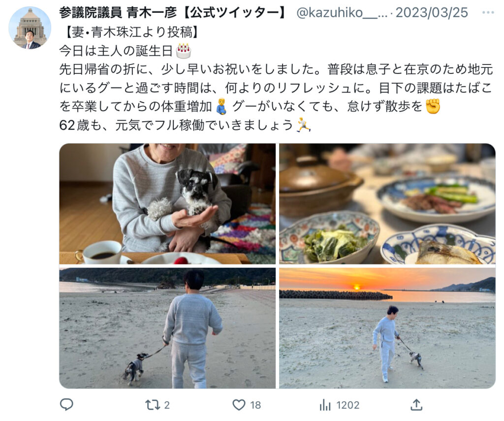Open the @kazuhiko handle link
Screen dimensions: 504x421
(342, 13)
